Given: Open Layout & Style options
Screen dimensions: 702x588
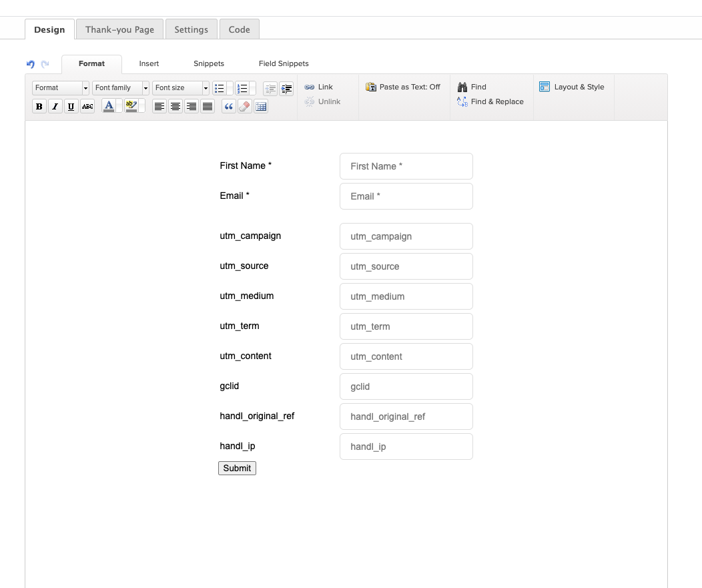Looking at the screenshot, I should [572, 87].
